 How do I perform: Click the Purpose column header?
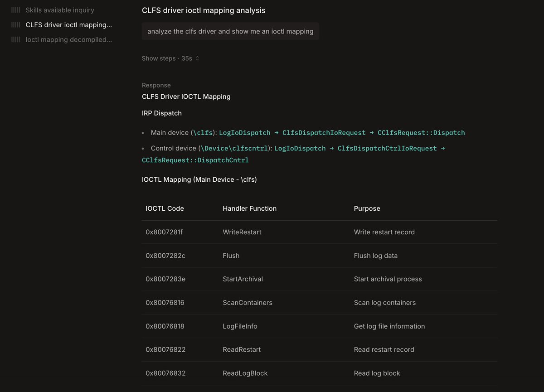[x=367, y=208]
